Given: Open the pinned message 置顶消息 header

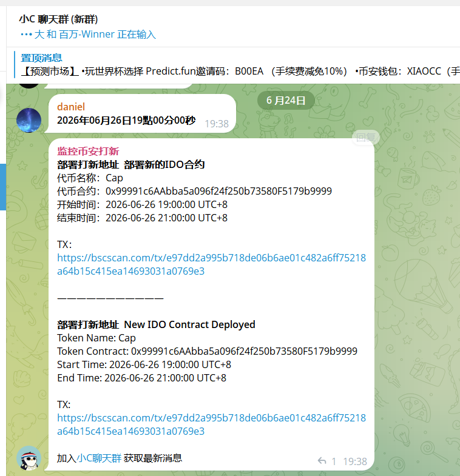Looking at the screenshot, I should pos(41,58).
